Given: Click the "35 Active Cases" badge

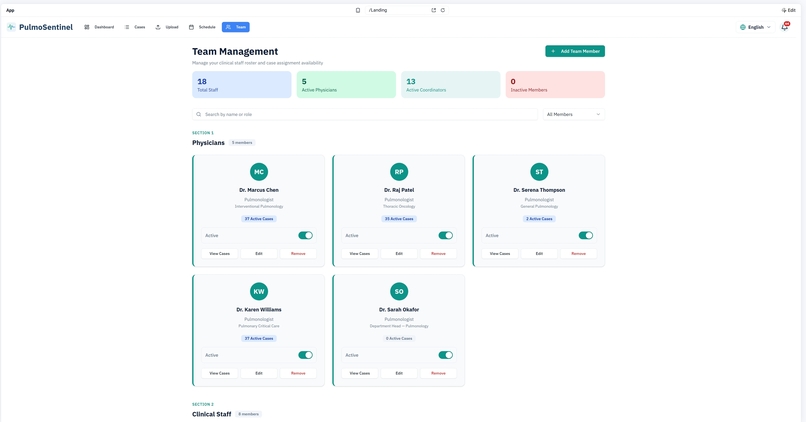Looking at the screenshot, I should (x=399, y=219).
